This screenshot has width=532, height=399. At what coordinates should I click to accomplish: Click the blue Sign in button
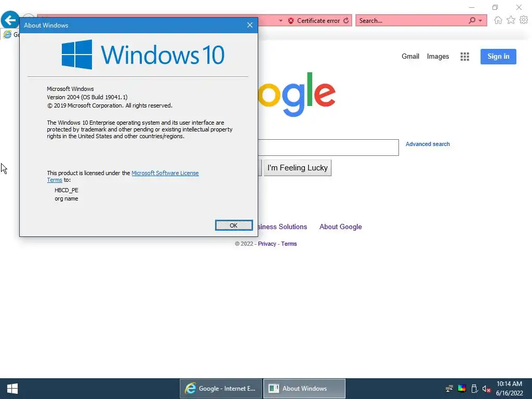click(498, 56)
